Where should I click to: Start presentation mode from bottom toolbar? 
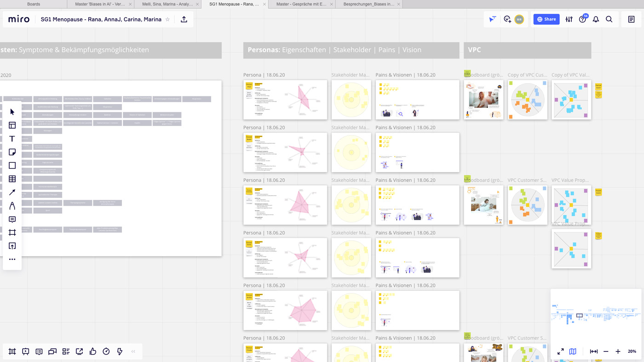[x=26, y=351]
